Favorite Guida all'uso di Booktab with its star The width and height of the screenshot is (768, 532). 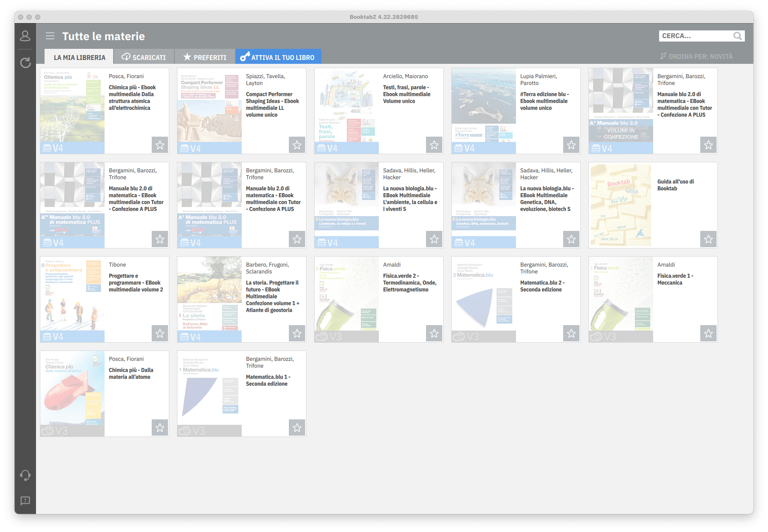tap(708, 239)
